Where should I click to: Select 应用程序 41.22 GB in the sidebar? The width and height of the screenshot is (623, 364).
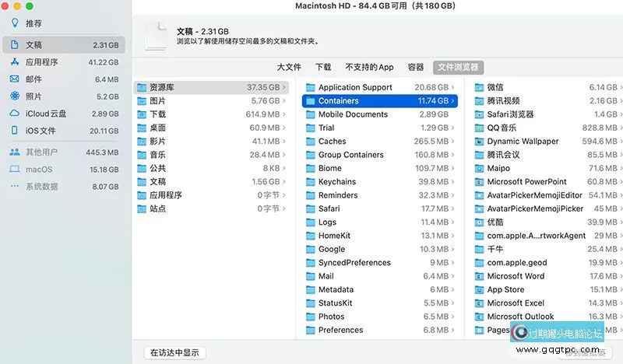[x=64, y=62]
